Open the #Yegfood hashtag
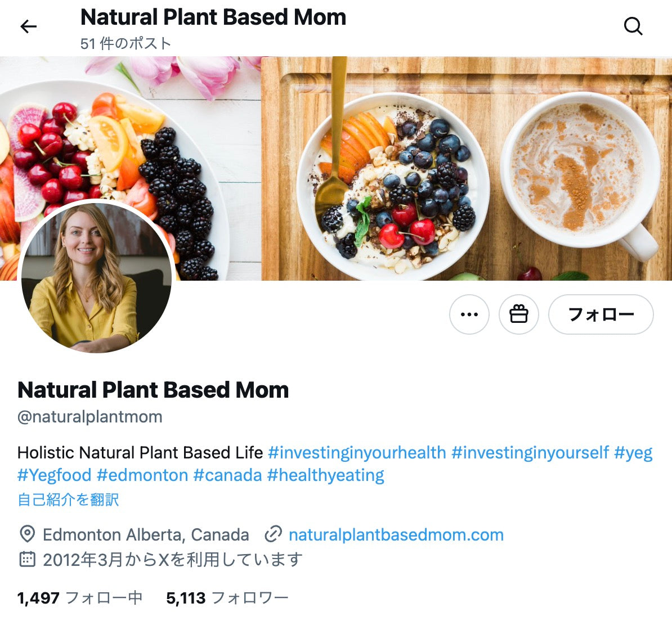Image resolution: width=672 pixels, height=621 pixels. [x=55, y=475]
